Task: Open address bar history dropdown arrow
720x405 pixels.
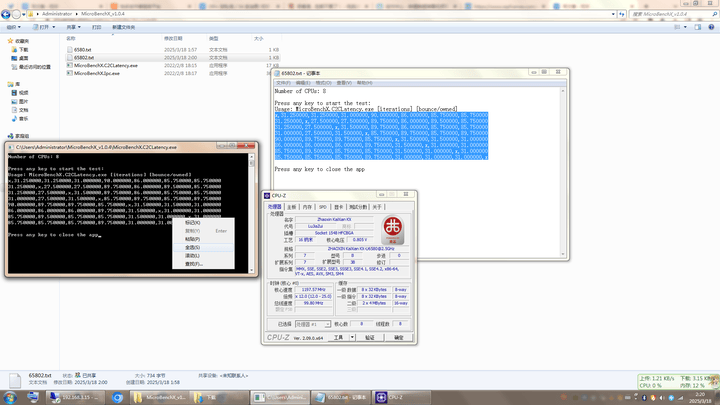Action: (x=613, y=14)
